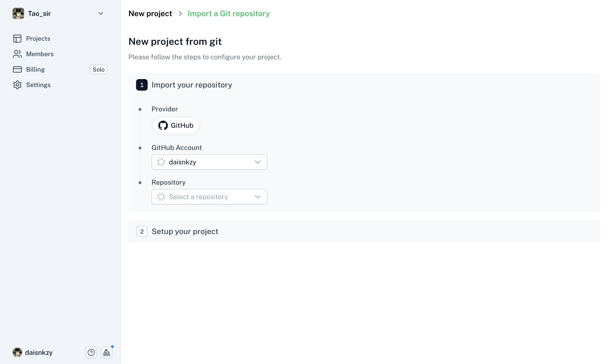Screen dimensions: 608x364
Task: Click the GitHub octocat logo
Action: coord(163,125)
